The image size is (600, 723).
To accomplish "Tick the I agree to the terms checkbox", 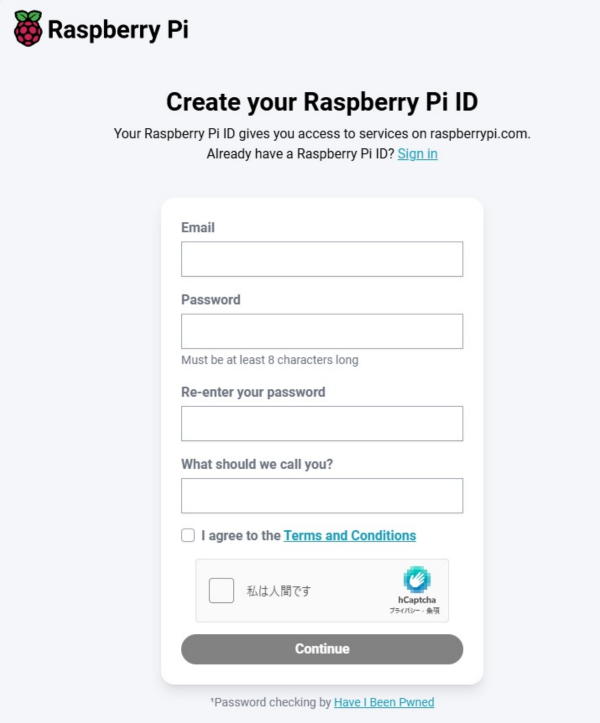I will point(188,535).
